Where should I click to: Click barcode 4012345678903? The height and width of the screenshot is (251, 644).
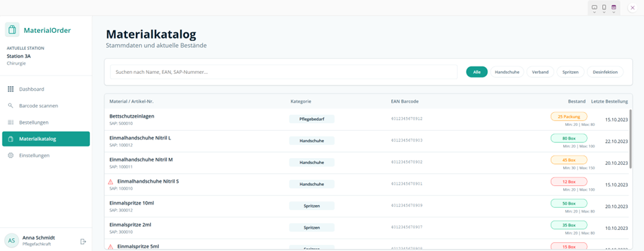(406, 141)
